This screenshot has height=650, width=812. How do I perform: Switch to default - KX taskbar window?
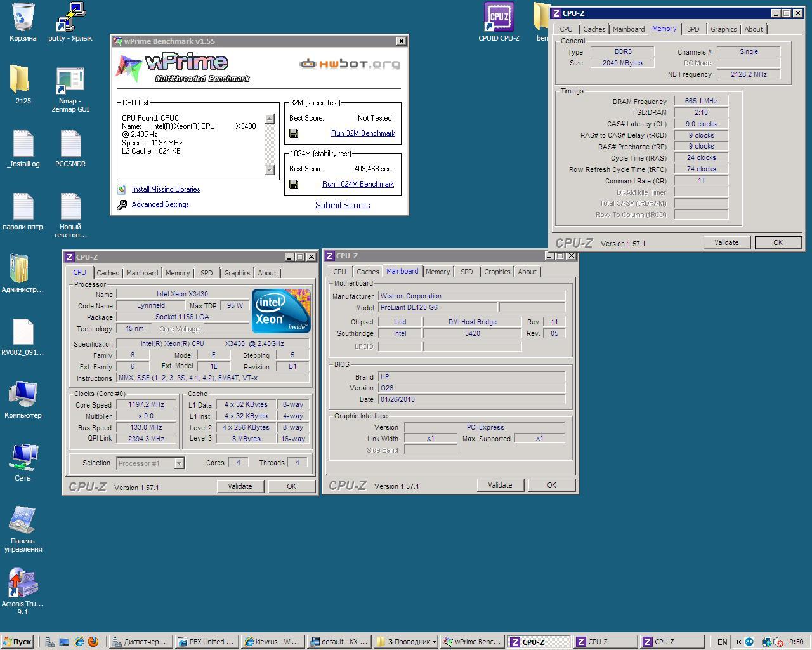[339, 642]
